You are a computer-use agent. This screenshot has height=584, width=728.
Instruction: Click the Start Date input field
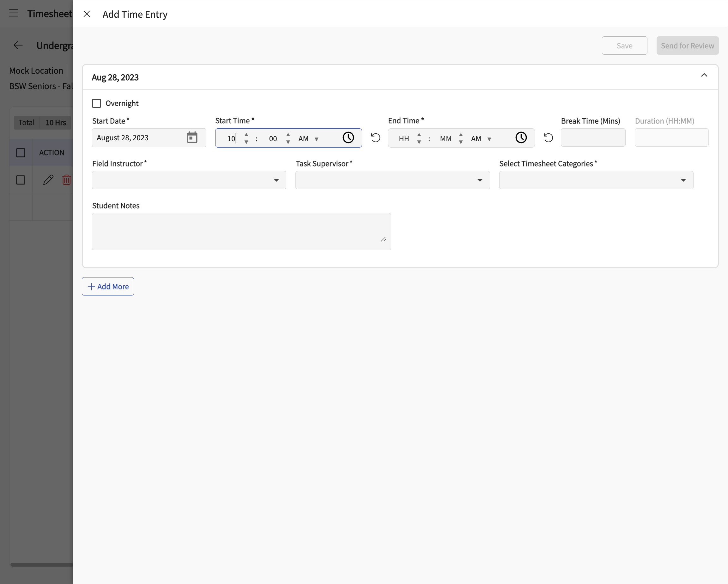click(149, 138)
